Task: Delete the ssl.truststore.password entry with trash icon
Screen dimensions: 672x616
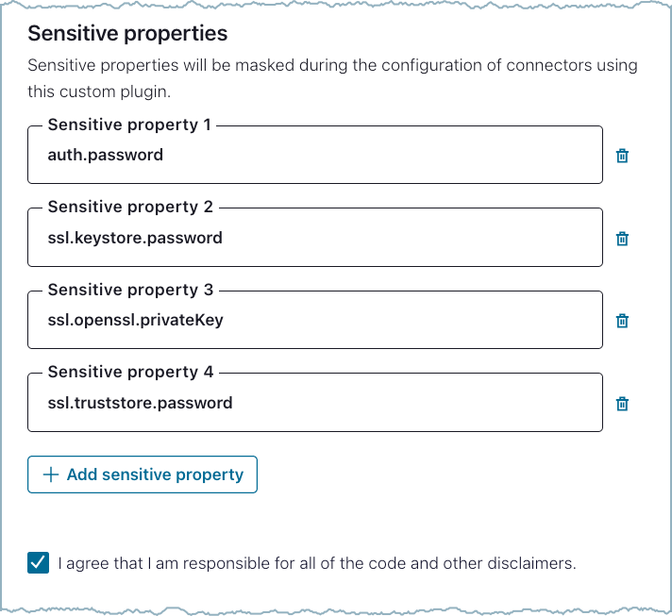Action: (x=622, y=404)
